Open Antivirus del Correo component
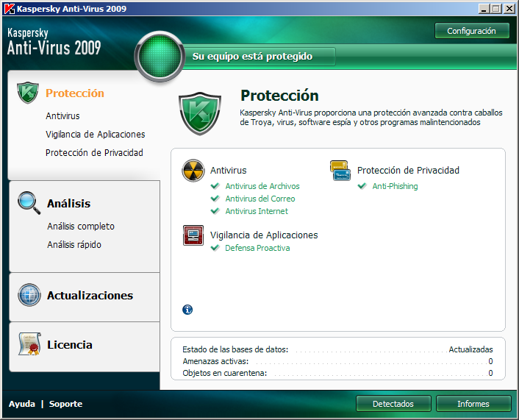The image size is (519, 420). [259, 199]
